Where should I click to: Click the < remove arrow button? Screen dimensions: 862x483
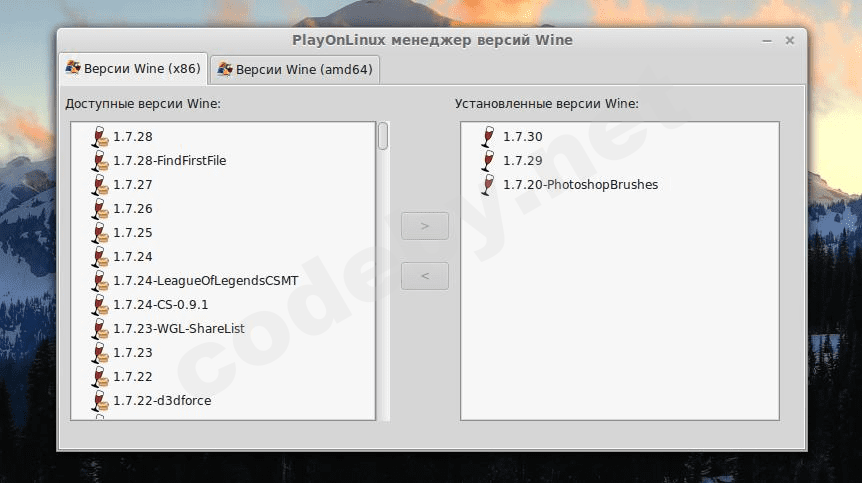(425, 276)
